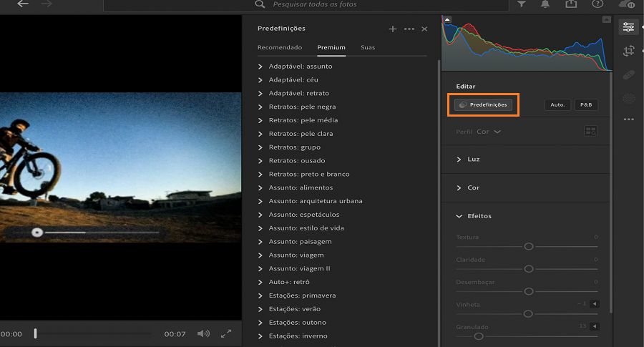Expand Vinheta options arrow
The height and width of the screenshot is (347, 644).
595,304
